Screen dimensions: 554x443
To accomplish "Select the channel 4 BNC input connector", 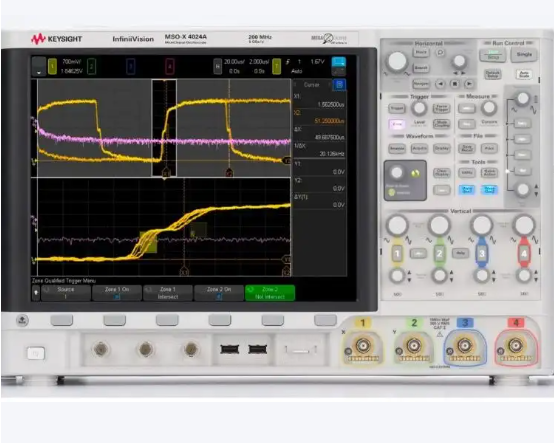I will 515,345.
